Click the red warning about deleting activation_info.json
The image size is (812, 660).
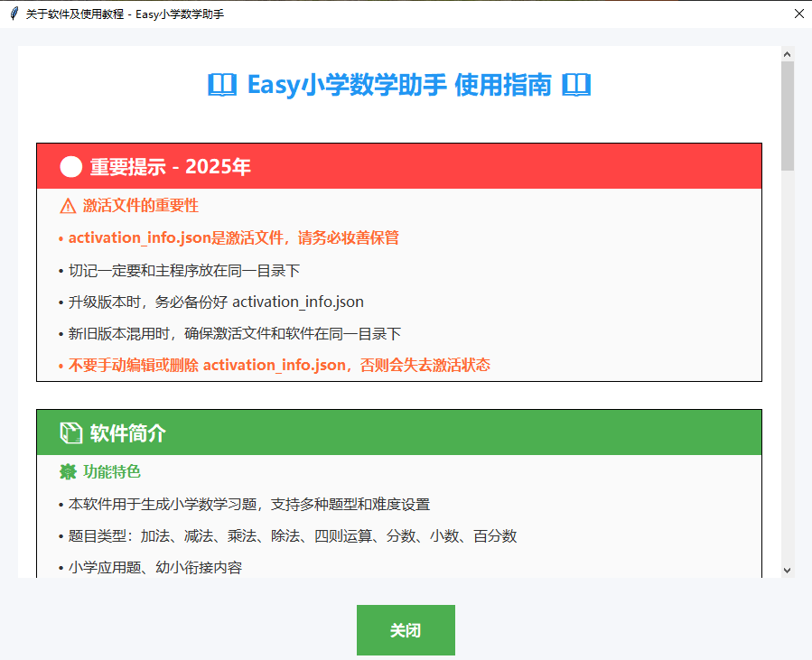point(275,365)
